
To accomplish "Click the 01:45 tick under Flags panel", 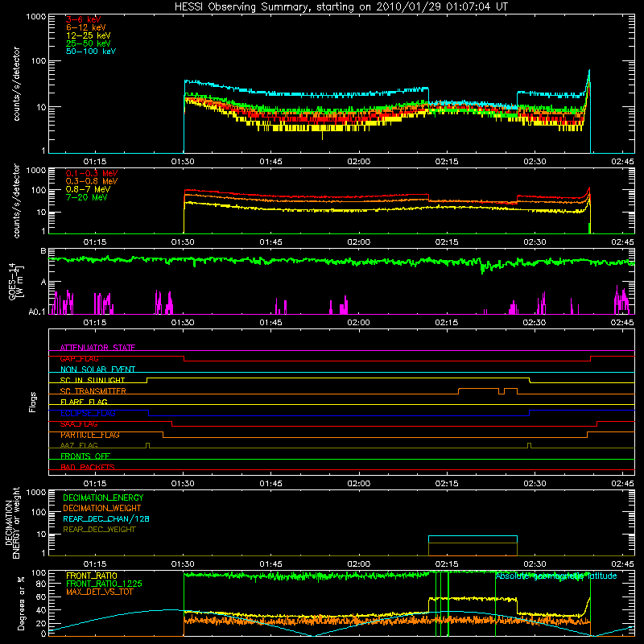I will coord(270,484).
